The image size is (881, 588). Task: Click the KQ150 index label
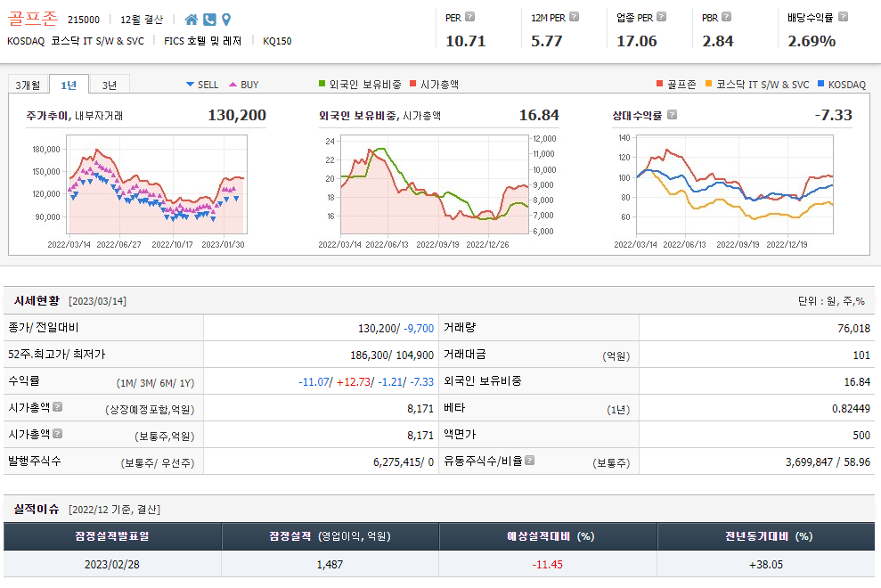[x=277, y=41]
